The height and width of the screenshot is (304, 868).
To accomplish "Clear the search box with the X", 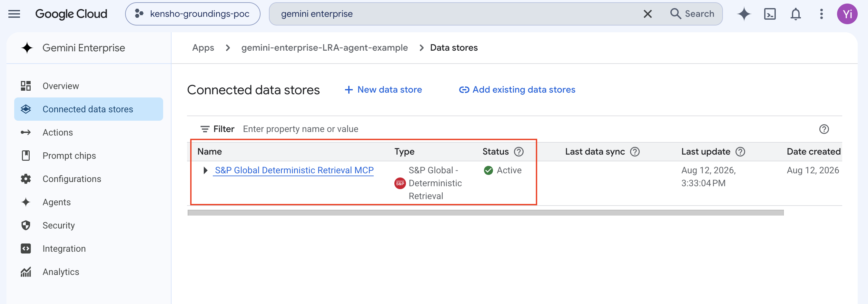I will click(x=647, y=14).
